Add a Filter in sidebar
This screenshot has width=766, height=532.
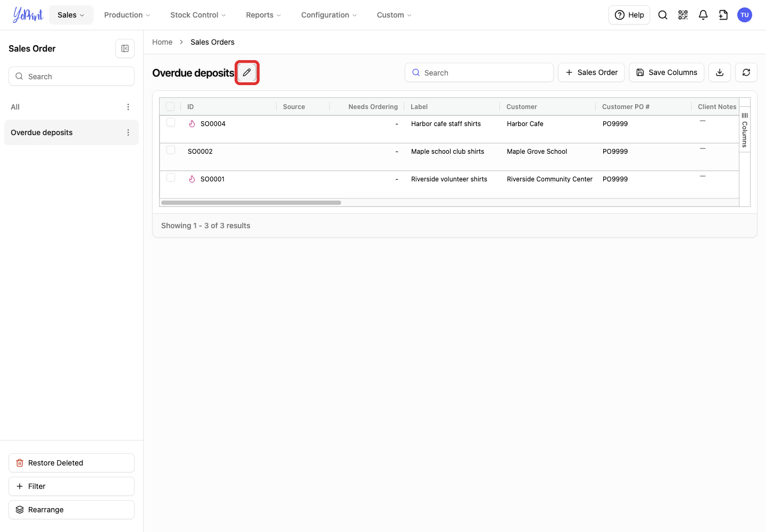71,486
